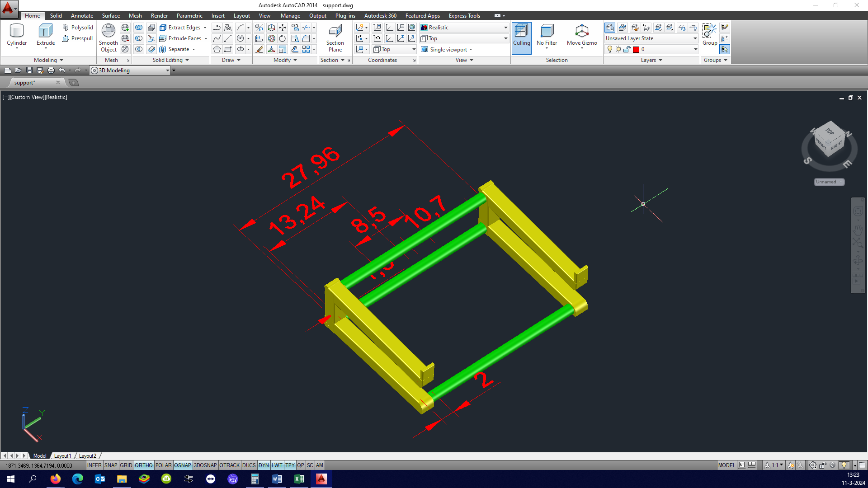
Task: Open the Annotate ribbon tab
Action: (82, 16)
